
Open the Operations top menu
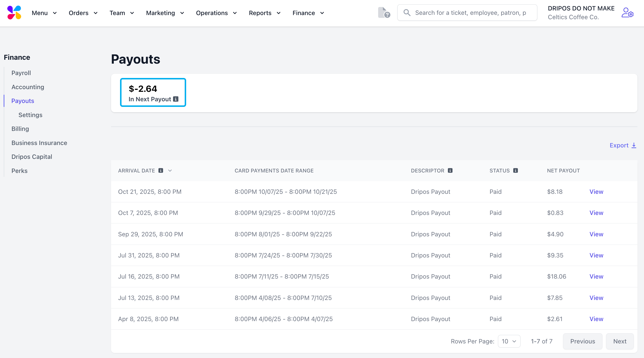point(216,13)
